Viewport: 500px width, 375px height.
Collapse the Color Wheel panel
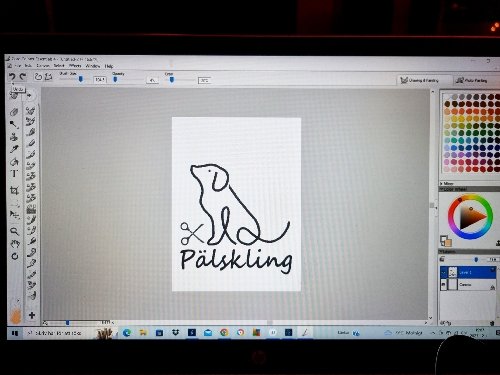tap(454, 189)
